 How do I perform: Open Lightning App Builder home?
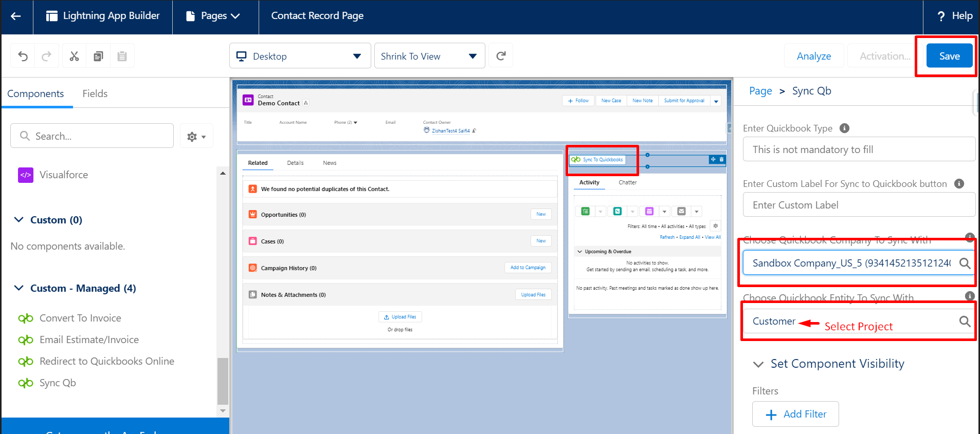pos(103,16)
